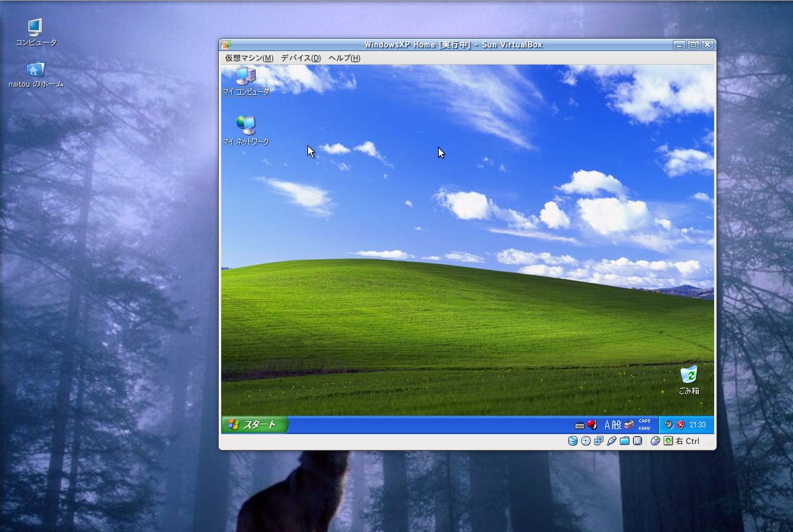793x532 pixels.
Task: Close the VirtualBox window
Action: pyautogui.click(x=707, y=44)
